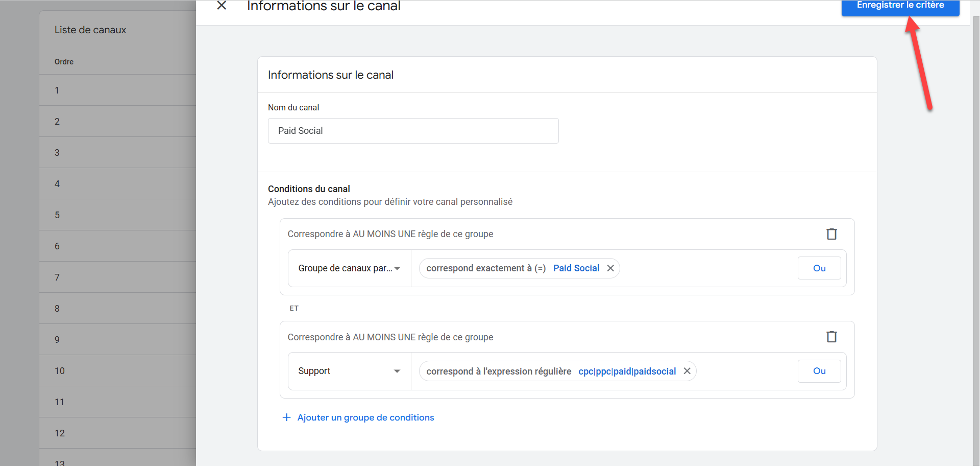Remove the regex cpc|ppc condition chip
The image size is (980, 466).
click(687, 371)
